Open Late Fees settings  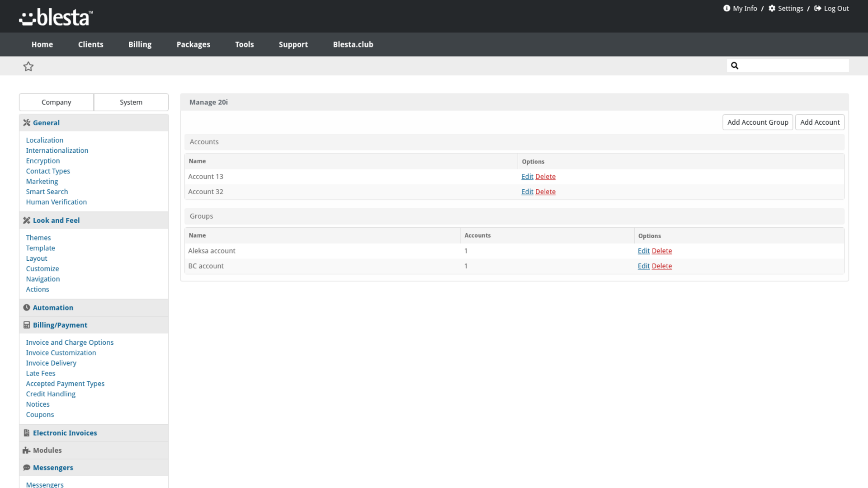[x=41, y=373]
